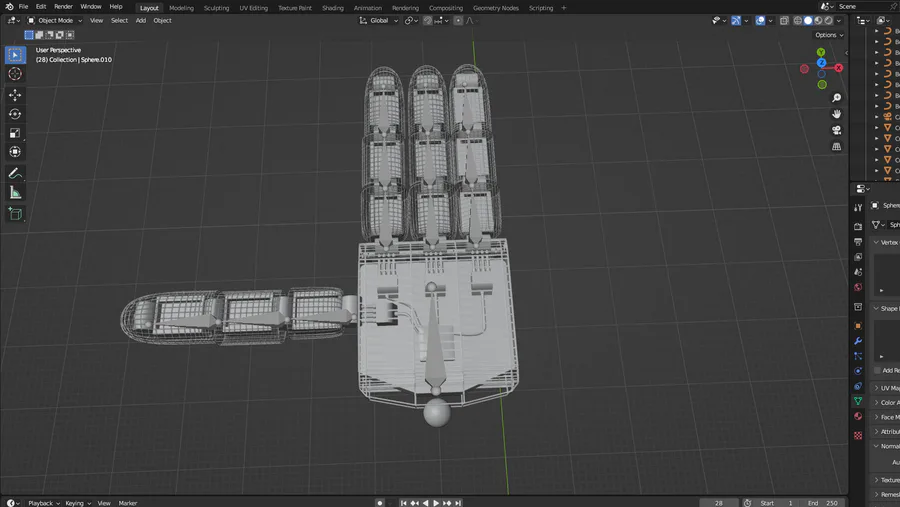Screen dimensions: 900x507
Task: Select the Transform tool
Action: coord(15,152)
